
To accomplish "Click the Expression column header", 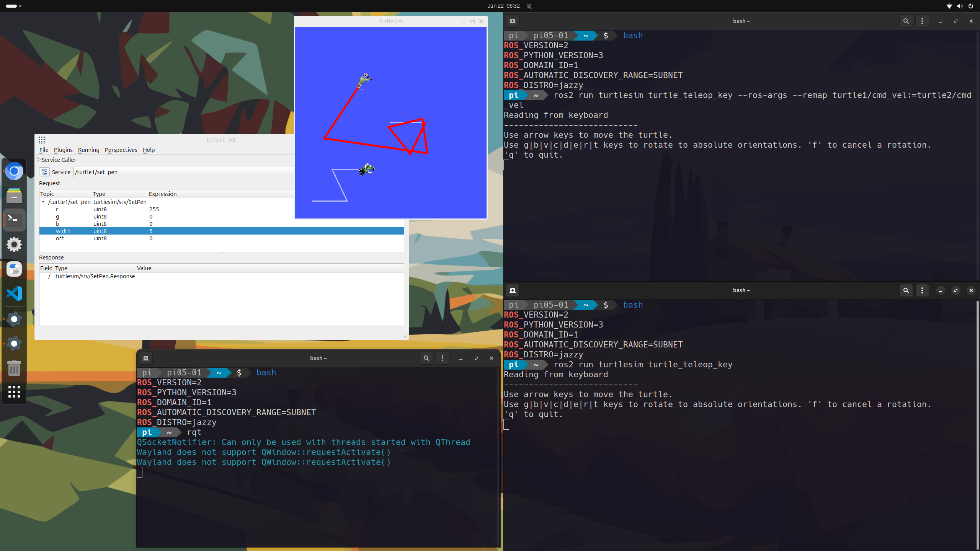I will pyautogui.click(x=221, y=194).
